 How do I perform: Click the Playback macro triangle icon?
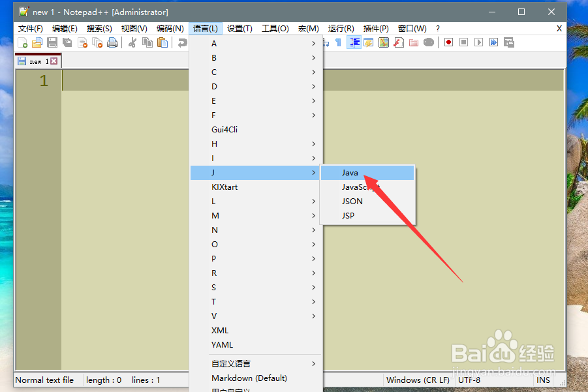coord(478,42)
